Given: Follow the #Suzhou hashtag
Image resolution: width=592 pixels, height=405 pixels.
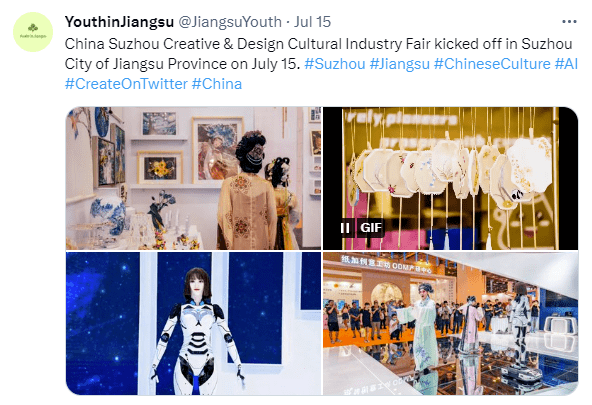Looking at the screenshot, I should pyautogui.click(x=335, y=64).
